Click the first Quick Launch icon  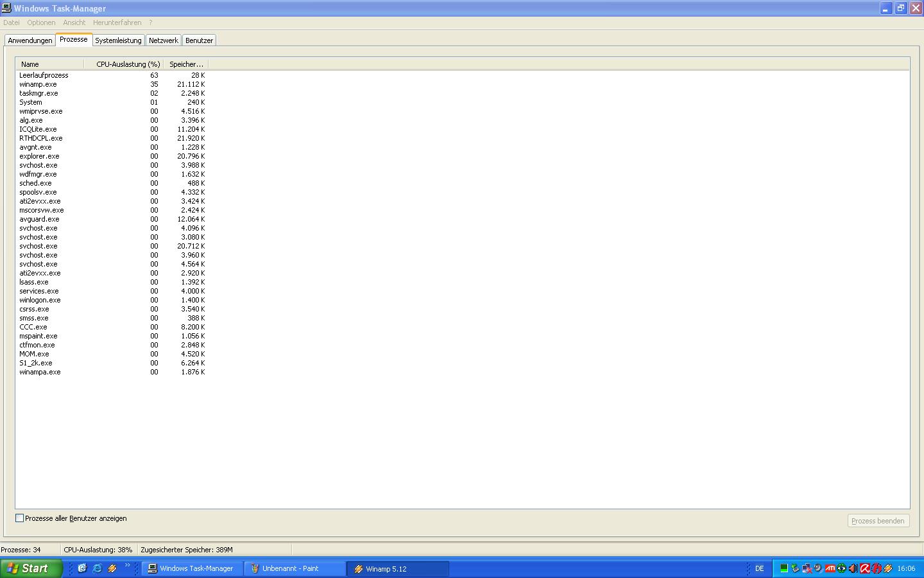[x=82, y=568]
